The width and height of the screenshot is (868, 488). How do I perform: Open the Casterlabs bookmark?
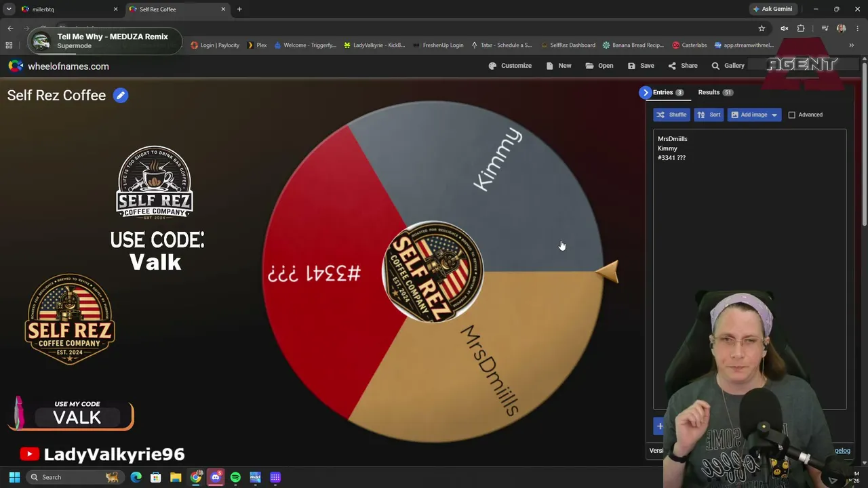click(690, 45)
